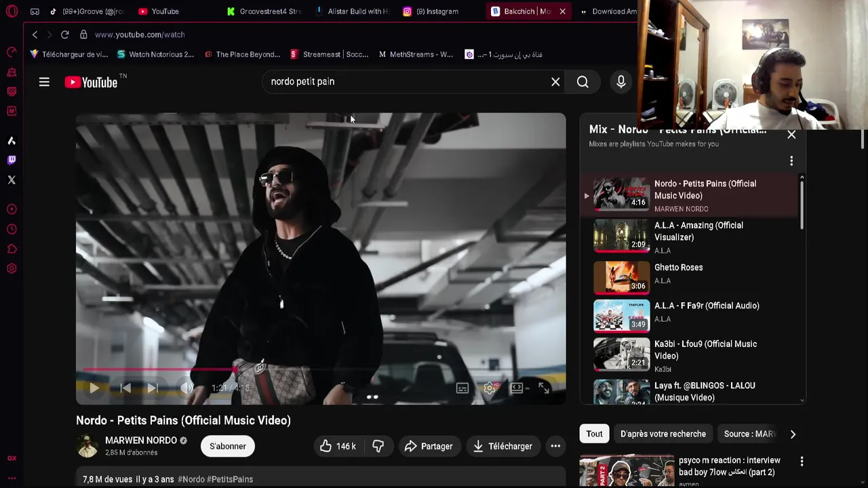This screenshot has width=868, height=488.
Task: Click the #Nordo hashtag link
Action: [x=191, y=479]
